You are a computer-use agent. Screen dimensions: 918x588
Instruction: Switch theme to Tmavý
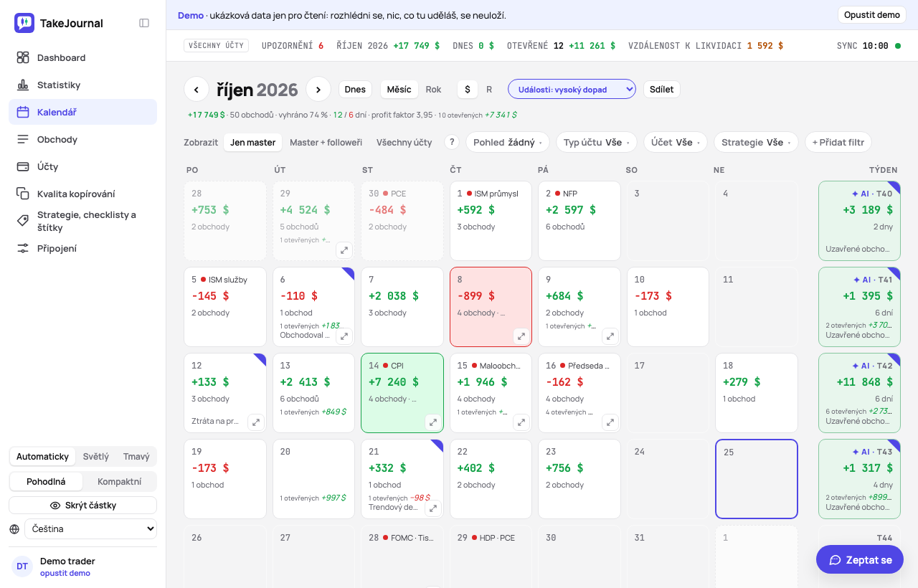pos(136,457)
